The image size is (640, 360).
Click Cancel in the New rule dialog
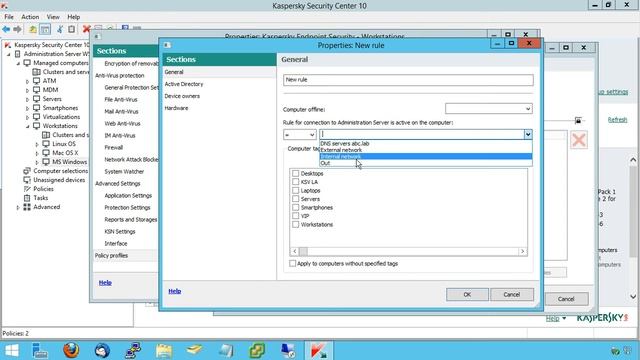[x=512, y=294]
